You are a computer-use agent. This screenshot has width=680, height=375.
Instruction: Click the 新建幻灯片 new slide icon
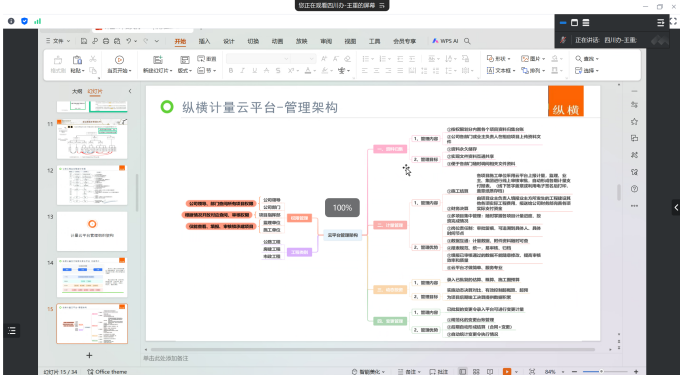(158, 60)
